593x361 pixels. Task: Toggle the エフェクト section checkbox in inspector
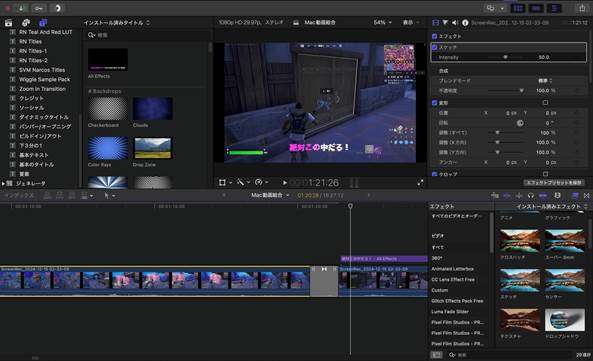(x=435, y=36)
